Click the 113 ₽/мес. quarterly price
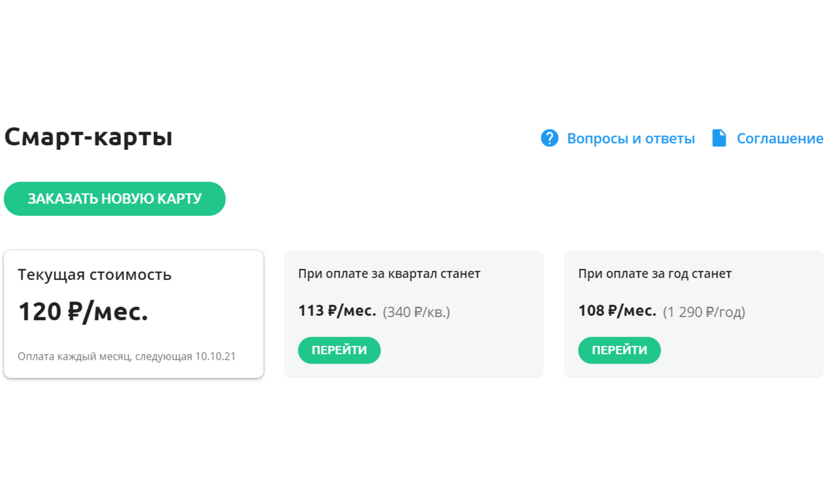Screen dimensions: 827x504 coord(337,311)
